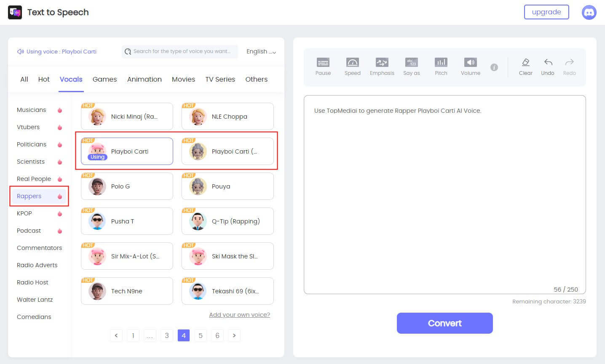Viewport: 605px width, 364px height.
Task: Click the info circle icon
Action: (x=494, y=67)
